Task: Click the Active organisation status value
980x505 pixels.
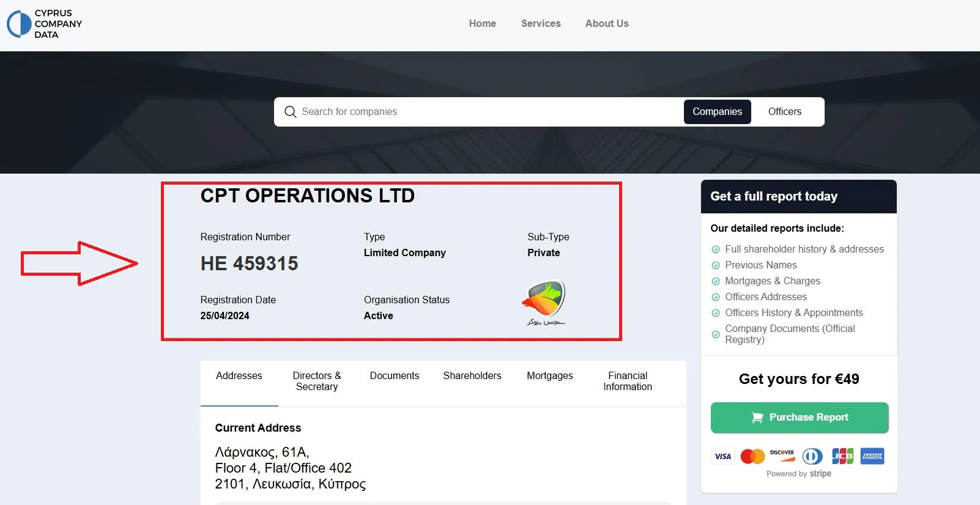Action: tap(379, 316)
